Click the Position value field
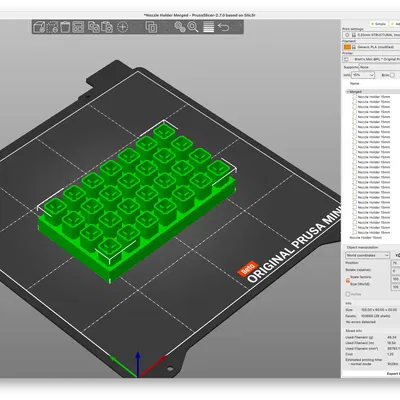 (x=395, y=263)
